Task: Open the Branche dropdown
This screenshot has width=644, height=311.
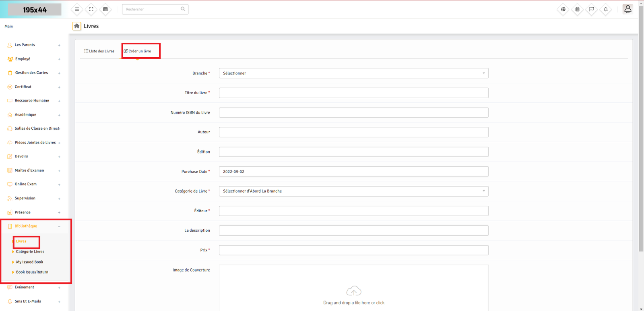Action: click(353, 73)
